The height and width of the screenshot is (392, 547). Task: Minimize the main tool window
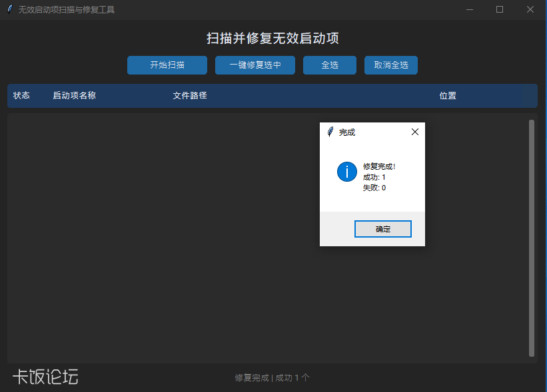coord(470,10)
